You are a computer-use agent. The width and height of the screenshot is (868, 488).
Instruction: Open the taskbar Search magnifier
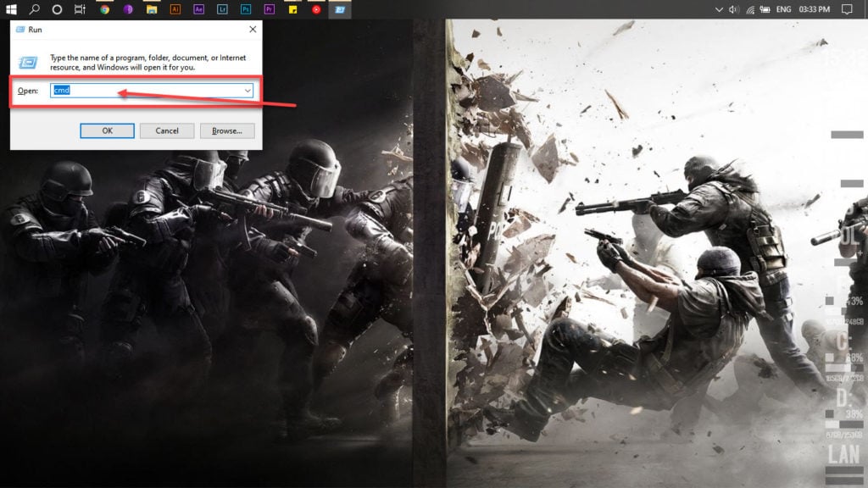coord(34,9)
